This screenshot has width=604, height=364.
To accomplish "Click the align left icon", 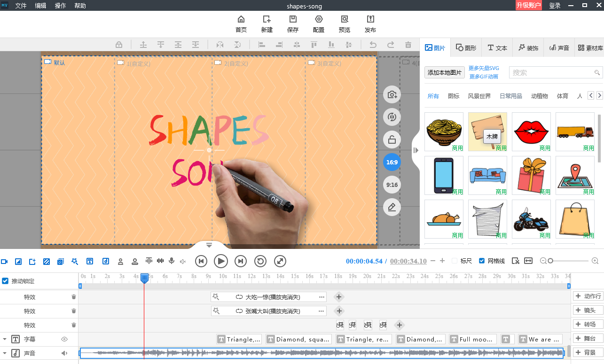I will (262, 45).
